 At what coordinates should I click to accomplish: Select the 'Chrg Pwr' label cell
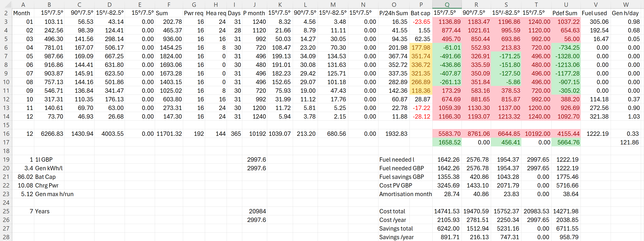click(47, 185)
